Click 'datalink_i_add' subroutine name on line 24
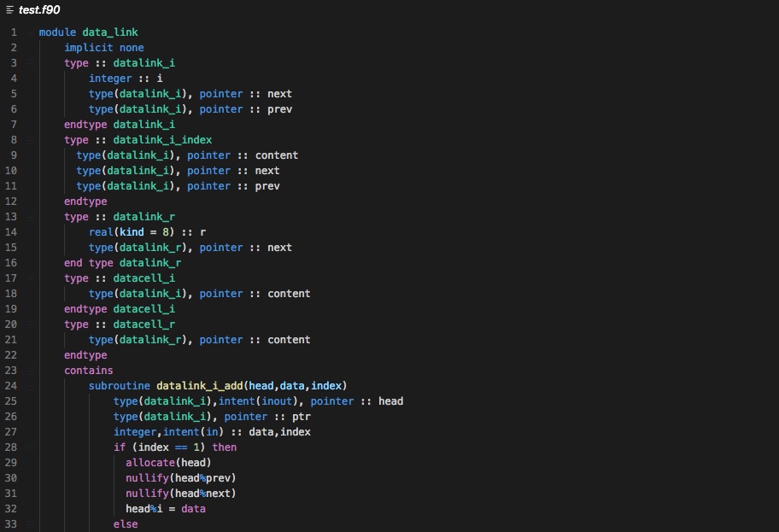The image size is (779, 532). point(200,387)
